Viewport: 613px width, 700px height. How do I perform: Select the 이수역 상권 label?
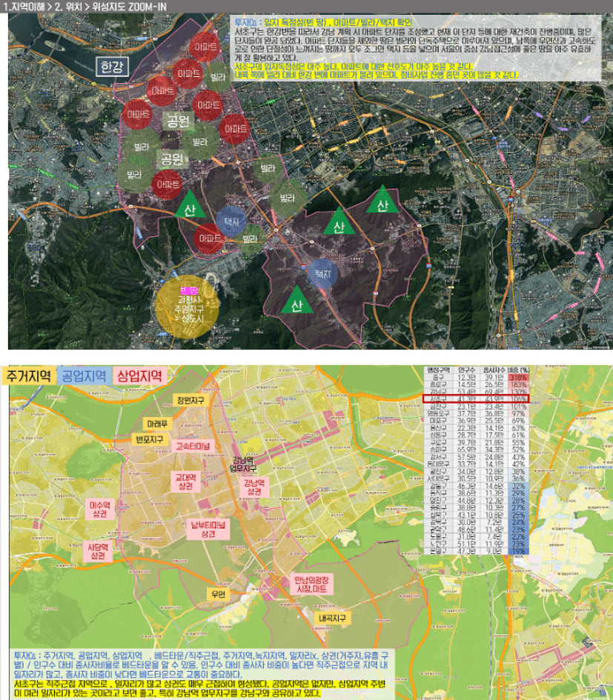click(99, 510)
